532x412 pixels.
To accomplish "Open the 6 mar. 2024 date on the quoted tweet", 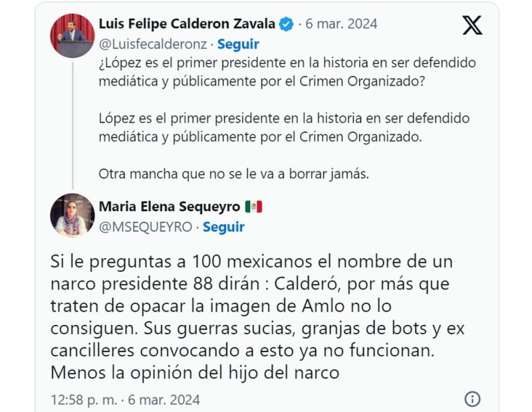I will [x=341, y=24].
